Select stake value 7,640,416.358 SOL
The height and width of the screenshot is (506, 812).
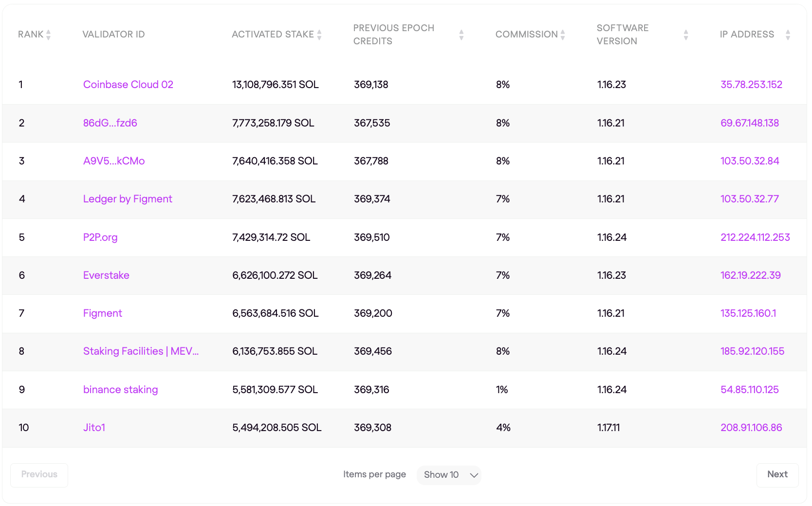pyautogui.click(x=275, y=161)
